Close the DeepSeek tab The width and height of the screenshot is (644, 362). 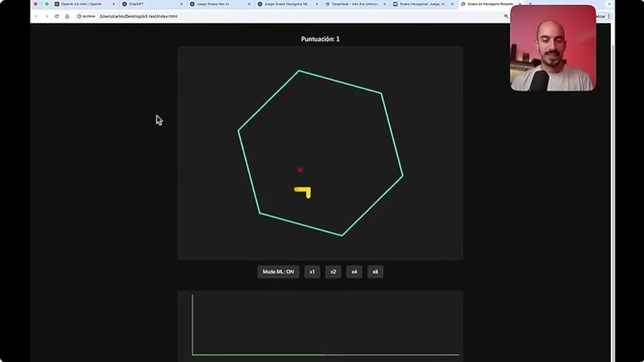coord(385,4)
